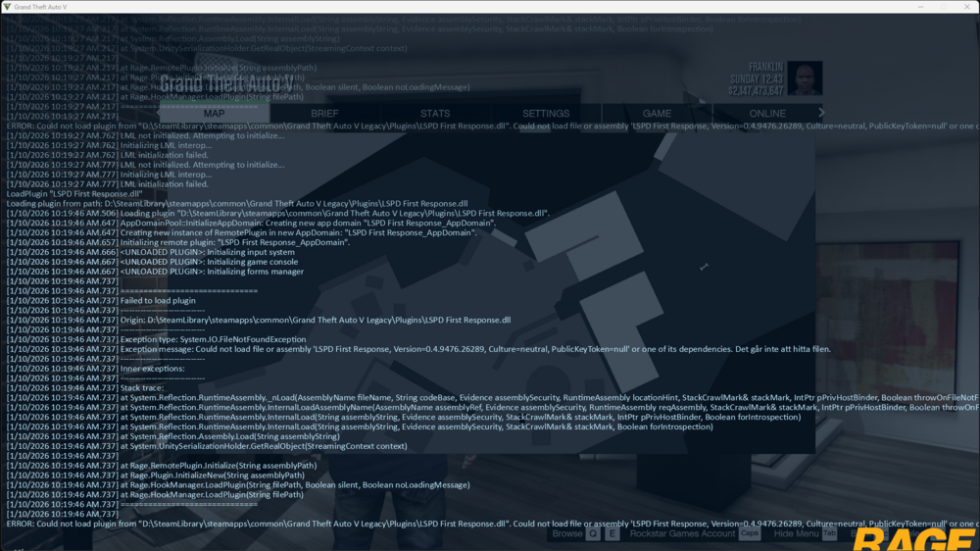Select the SETTINGS tab
The image size is (980, 551).
546,113
